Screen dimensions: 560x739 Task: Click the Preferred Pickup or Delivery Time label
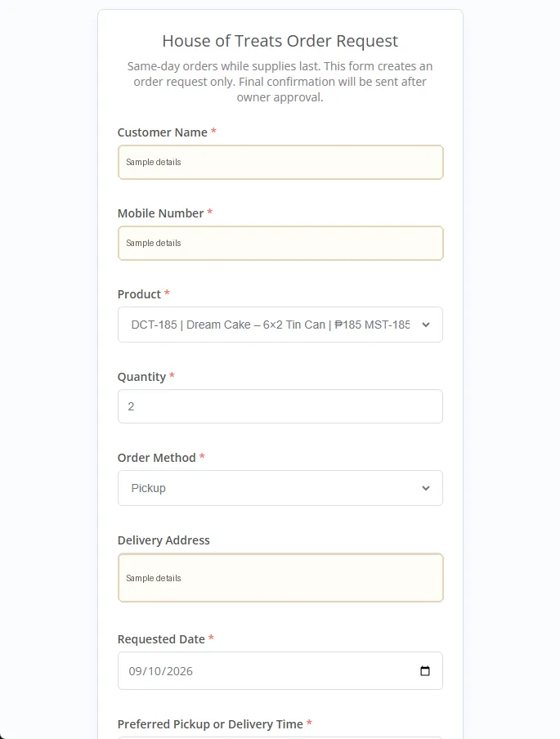(210, 724)
